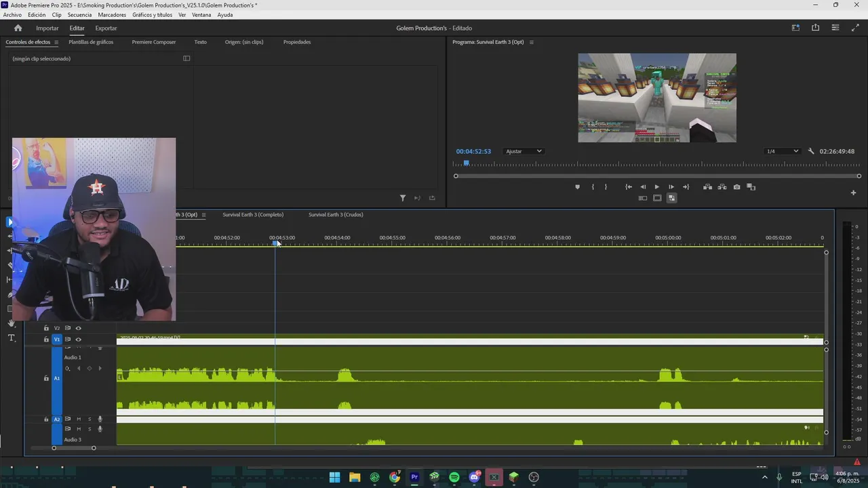868x488 pixels.
Task: Go to the Home screen icon
Action: point(18,28)
